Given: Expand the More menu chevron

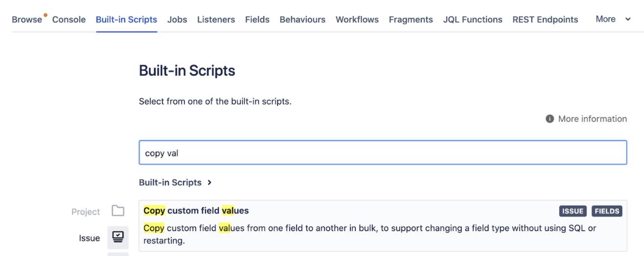Looking at the screenshot, I should pyautogui.click(x=628, y=20).
